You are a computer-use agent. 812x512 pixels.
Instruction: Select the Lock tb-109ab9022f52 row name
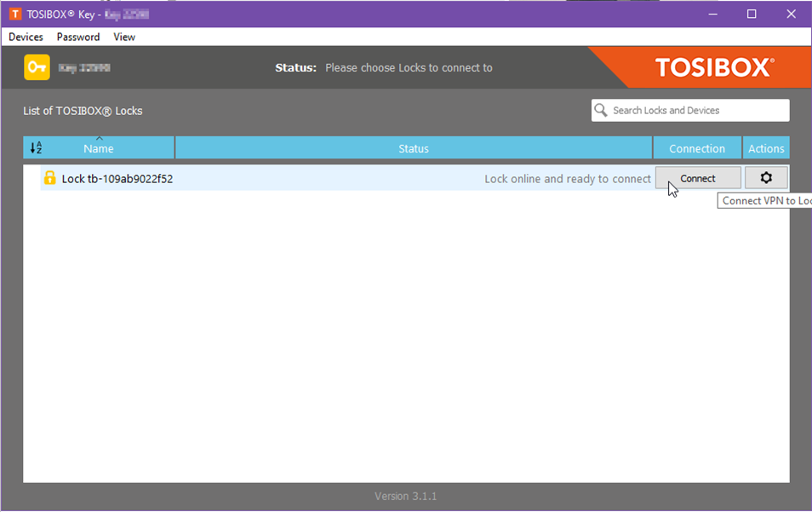coord(117,179)
